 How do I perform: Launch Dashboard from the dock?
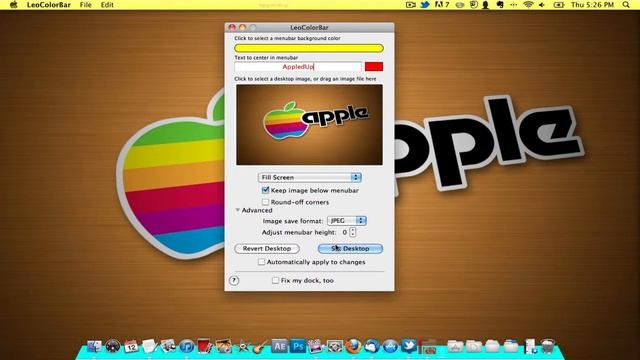(113, 346)
